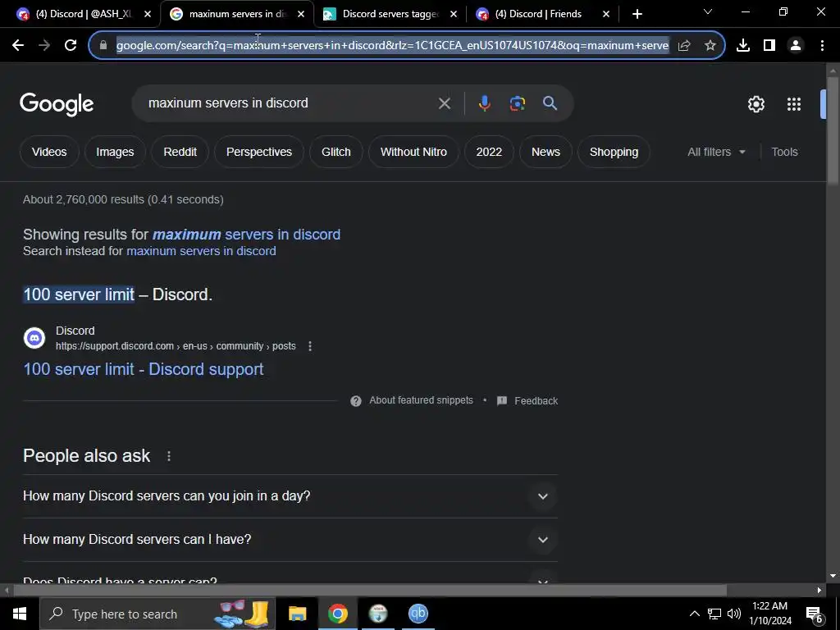Close the Discord Friends tab

coord(606,14)
